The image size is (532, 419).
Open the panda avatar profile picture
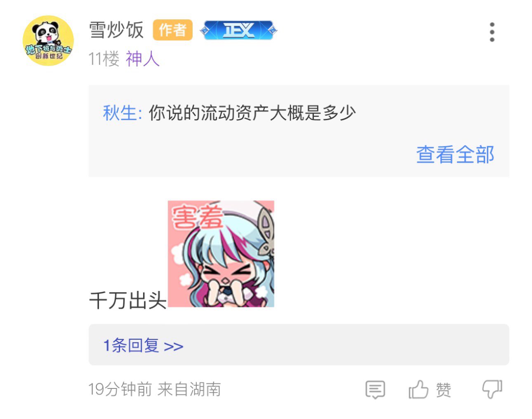pos(48,40)
